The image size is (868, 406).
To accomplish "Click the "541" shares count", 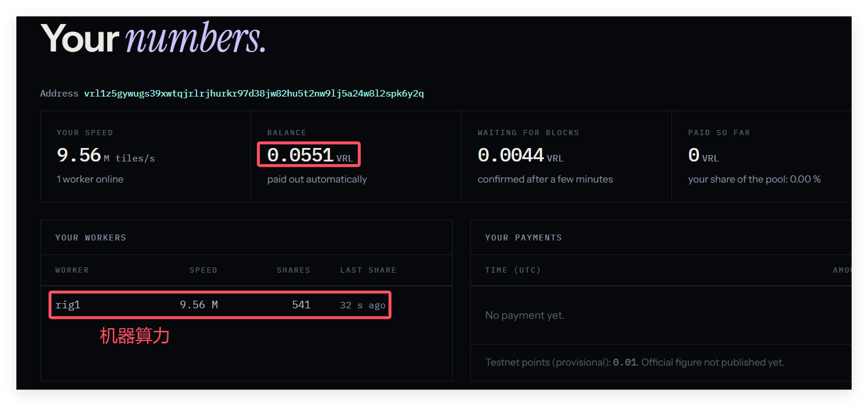I will click(x=301, y=305).
